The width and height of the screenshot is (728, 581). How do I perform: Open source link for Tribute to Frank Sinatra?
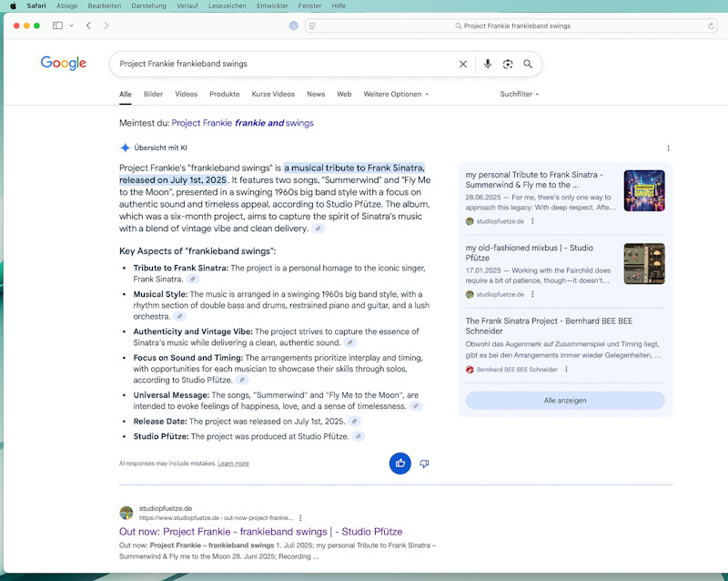193,279
